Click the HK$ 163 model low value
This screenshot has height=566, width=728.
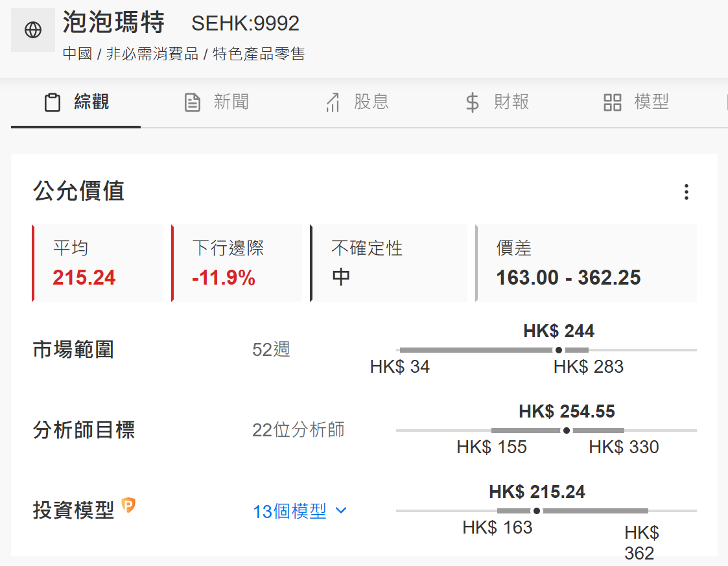point(497,528)
